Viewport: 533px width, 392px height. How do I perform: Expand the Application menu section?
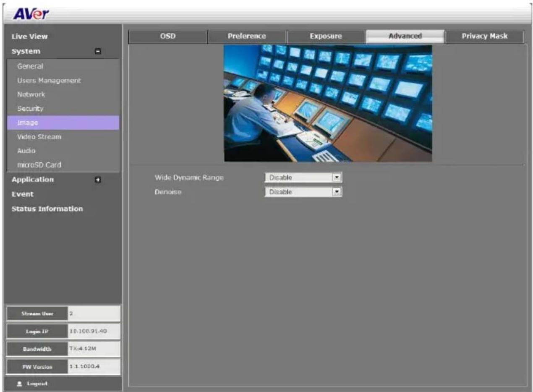(x=98, y=180)
